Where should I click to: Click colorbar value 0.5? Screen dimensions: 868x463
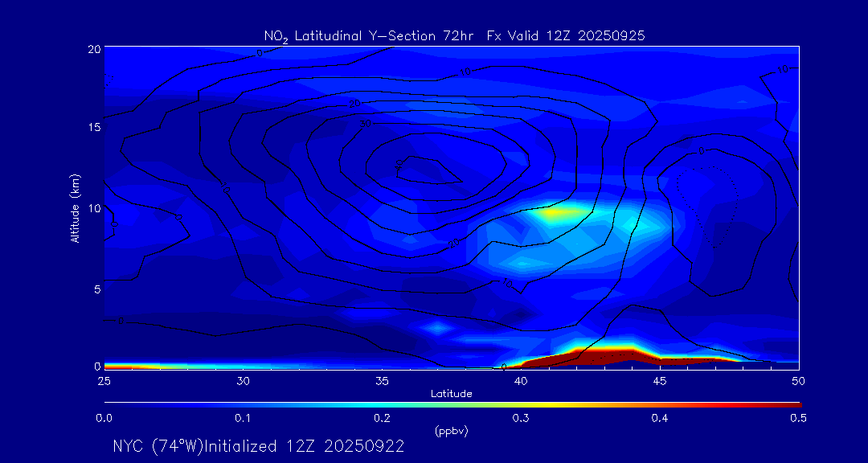click(x=799, y=419)
